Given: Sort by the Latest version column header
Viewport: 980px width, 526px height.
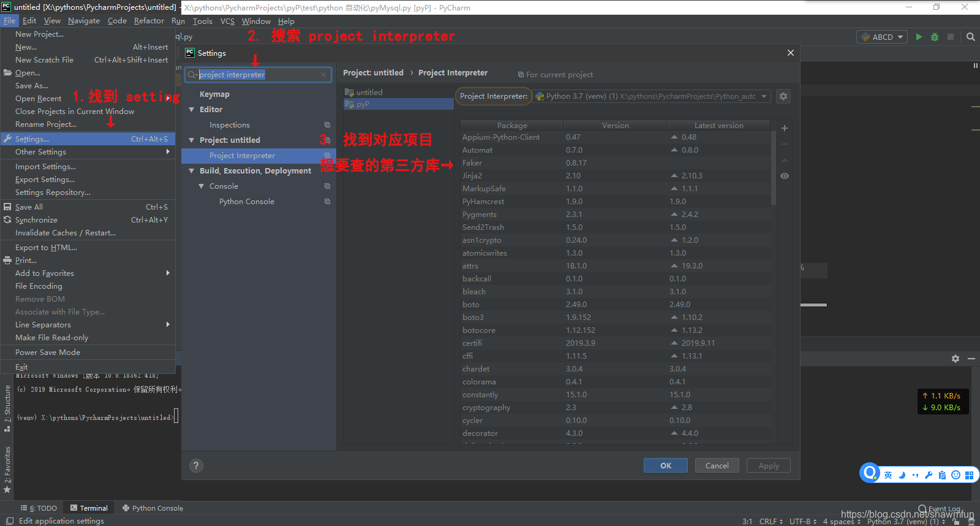Looking at the screenshot, I should (718, 125).
